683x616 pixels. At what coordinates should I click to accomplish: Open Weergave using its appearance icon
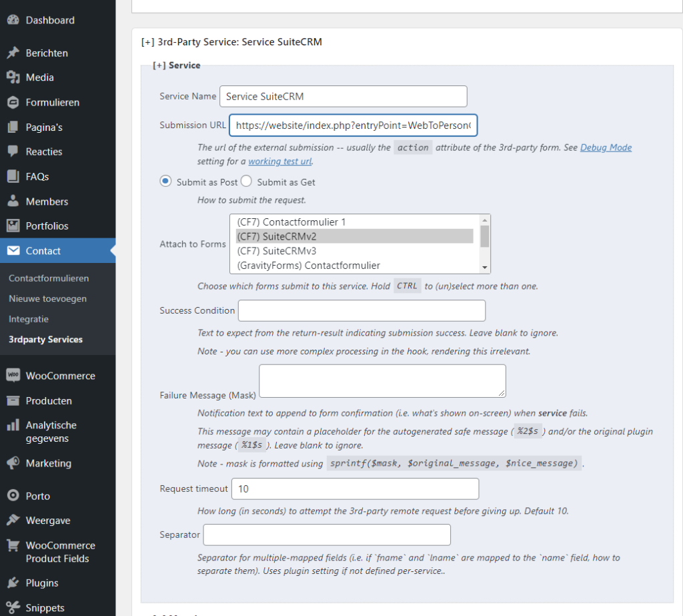(14, 520)
